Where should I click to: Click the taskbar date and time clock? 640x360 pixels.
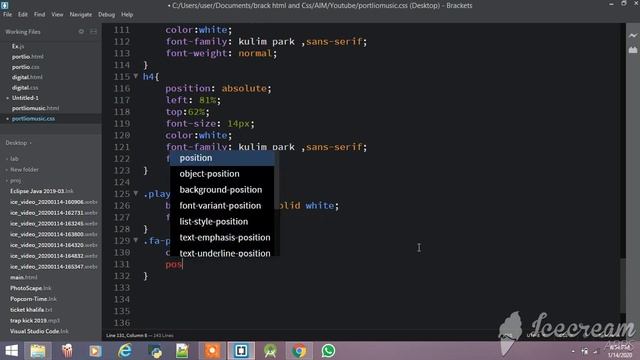[620, 351]
